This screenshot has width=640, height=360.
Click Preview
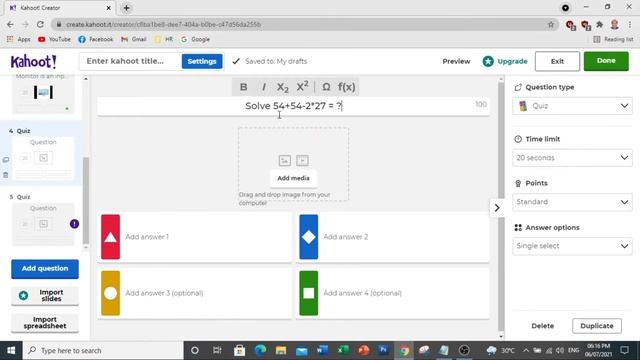456,61
